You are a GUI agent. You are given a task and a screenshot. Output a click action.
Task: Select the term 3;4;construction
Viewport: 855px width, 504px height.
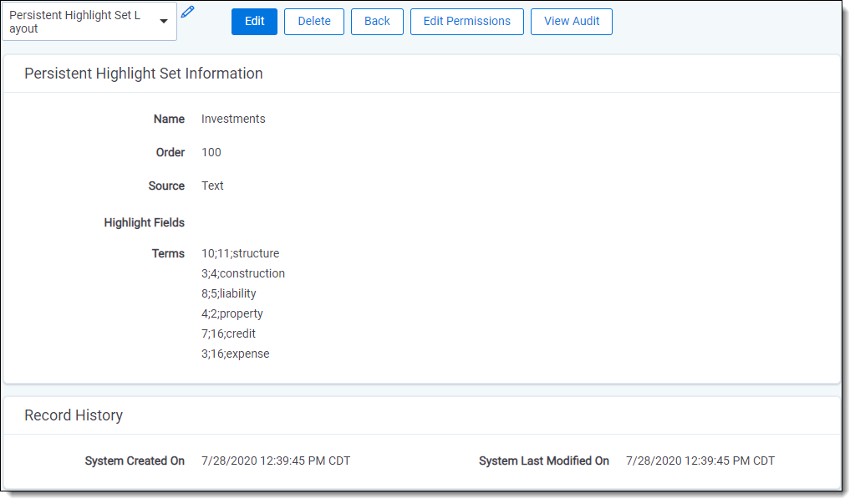pos(242,273)
